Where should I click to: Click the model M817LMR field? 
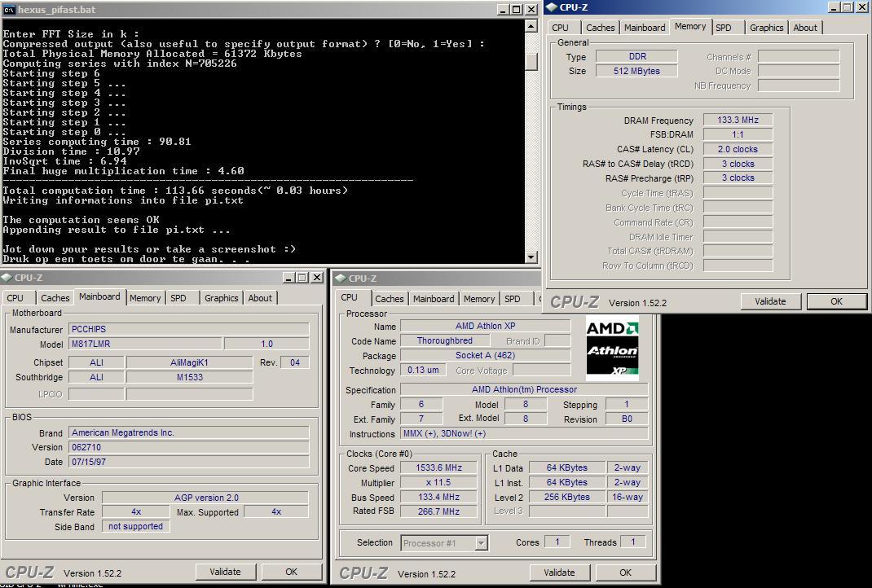(x=145, y=344)
